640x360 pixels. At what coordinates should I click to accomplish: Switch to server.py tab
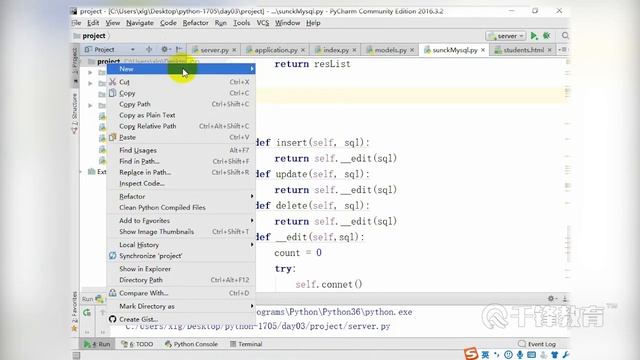(x=213, y=50)
